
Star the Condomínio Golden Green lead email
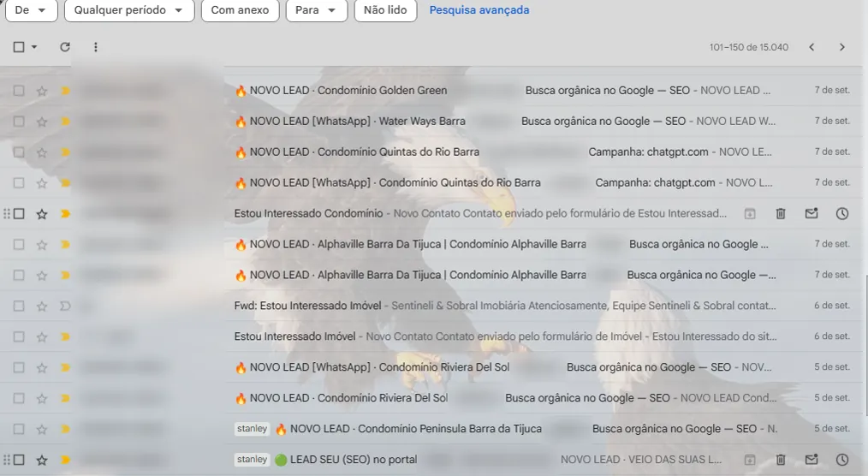tap(42, 91)
